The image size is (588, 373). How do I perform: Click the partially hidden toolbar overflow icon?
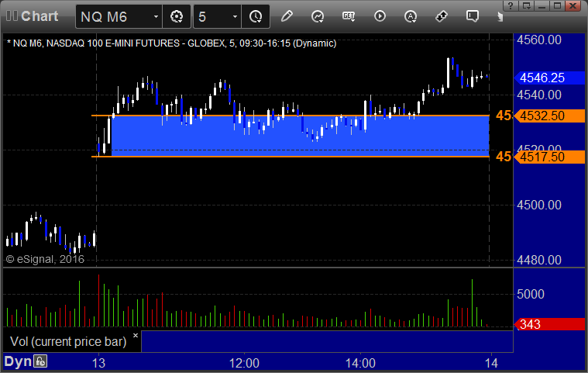pyautogui.click(x=500, y=16)
